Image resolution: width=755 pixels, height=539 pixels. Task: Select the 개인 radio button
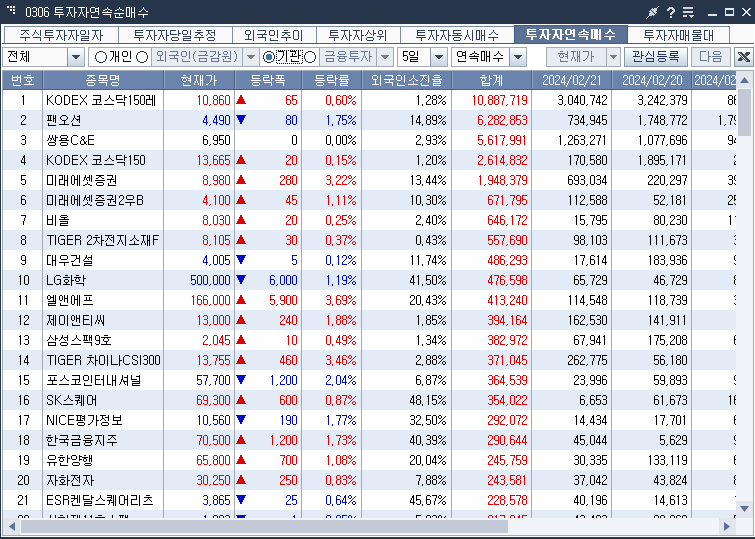101,57
